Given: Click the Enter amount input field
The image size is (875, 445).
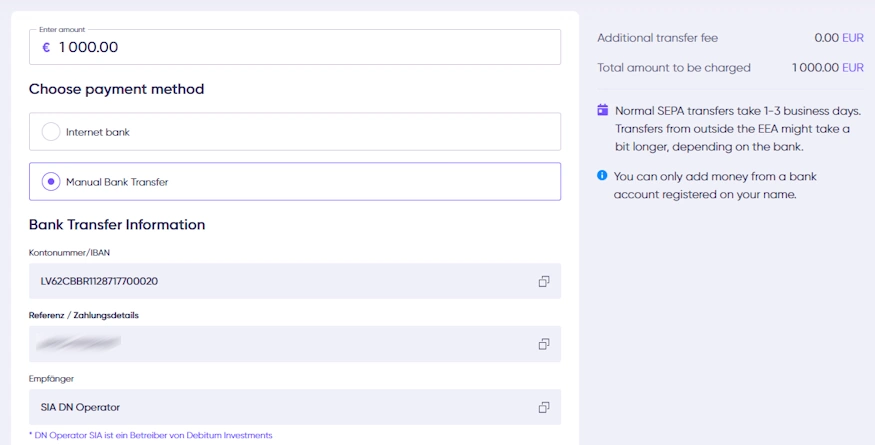Looking at the screenshot, I should pos(300,47).
